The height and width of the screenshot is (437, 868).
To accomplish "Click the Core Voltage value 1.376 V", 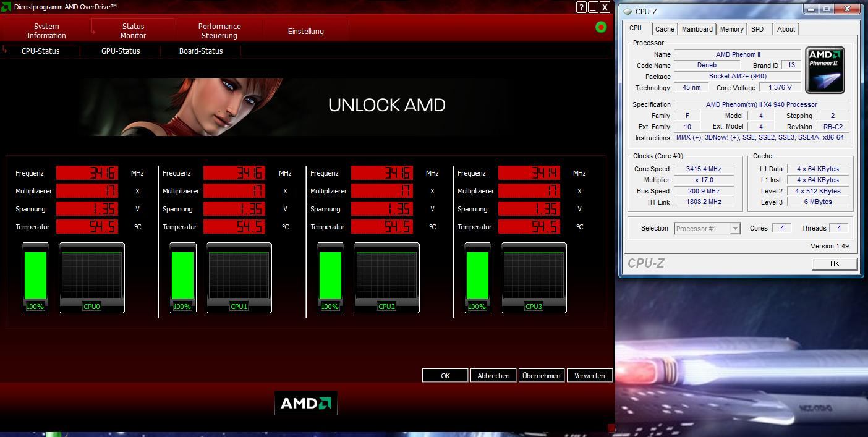I will pyautogui.click(x=780, y=88).
